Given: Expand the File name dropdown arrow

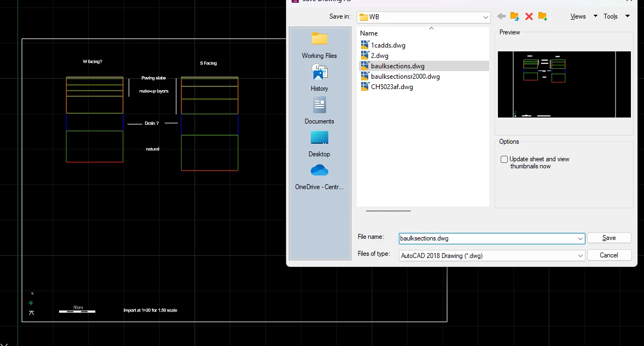Looking at the screenshot, I should point(580,238).
